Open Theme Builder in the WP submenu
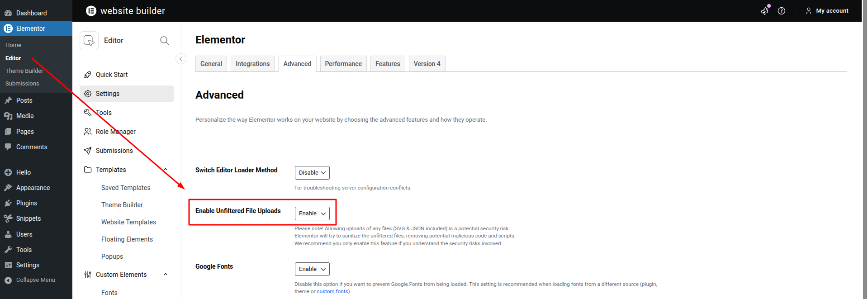This screenshot has width=868, height=299. pyautogui.click(x=24, y=71)
